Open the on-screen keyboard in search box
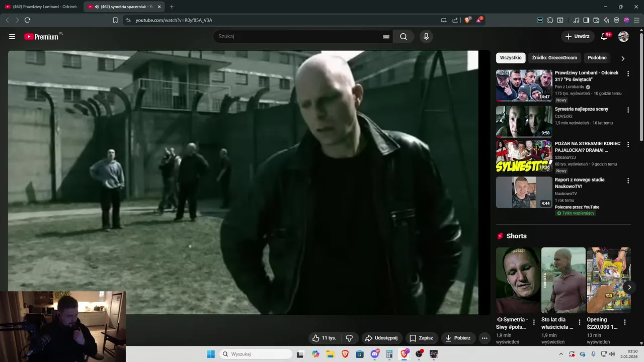The image size is (644, 362). 386,37
